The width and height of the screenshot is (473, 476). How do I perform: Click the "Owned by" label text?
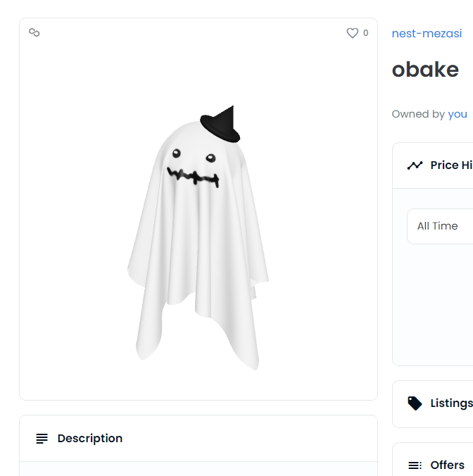(418, 114)
